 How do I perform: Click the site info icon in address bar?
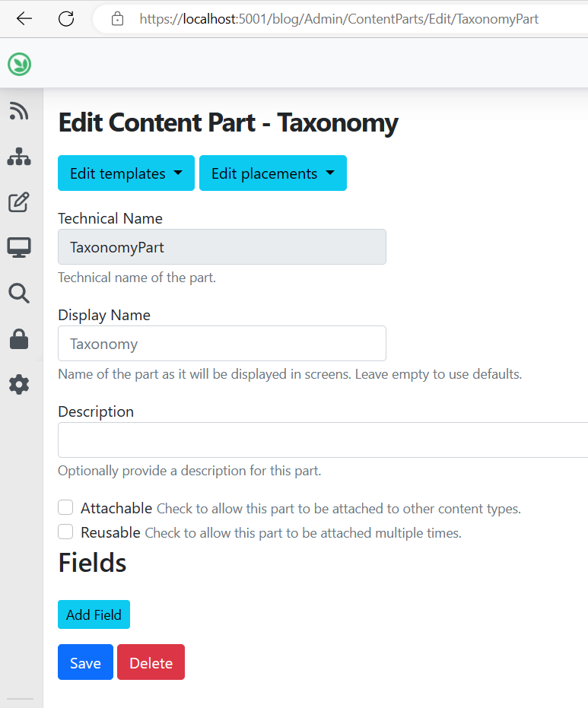(x=117, y=18)
